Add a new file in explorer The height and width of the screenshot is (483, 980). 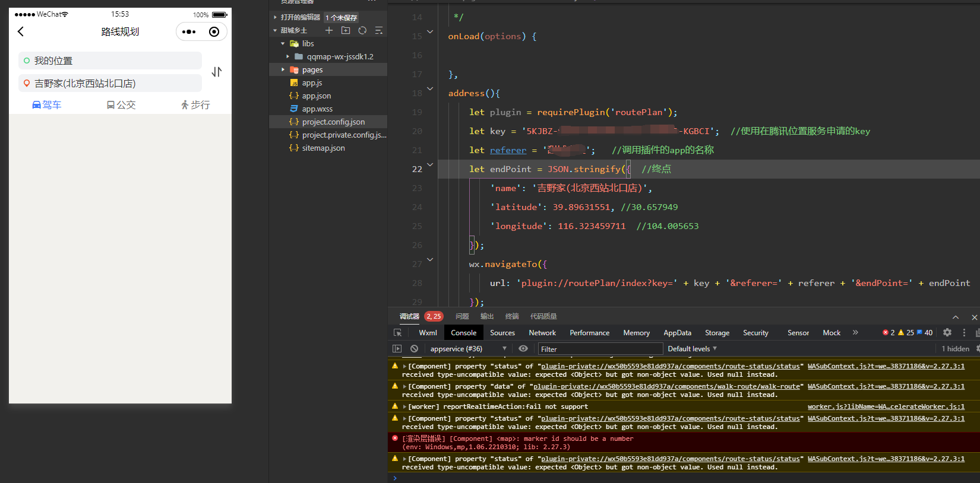pyautogui.click(x=329, y=30)
